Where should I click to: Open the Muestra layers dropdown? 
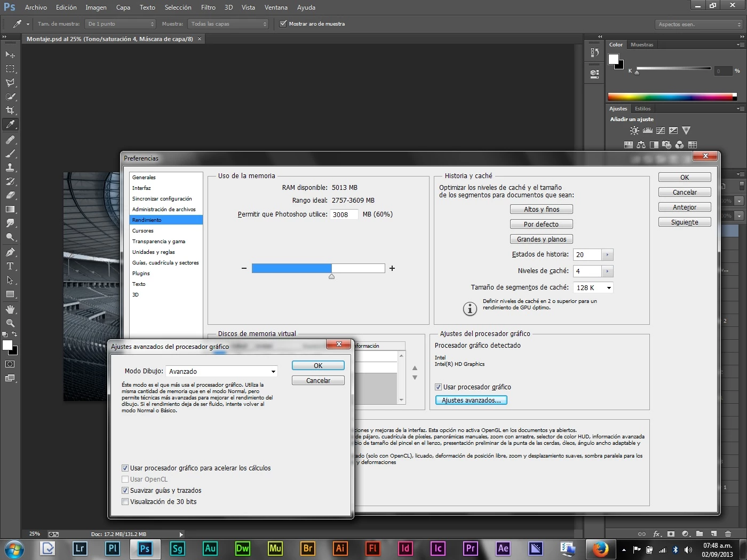point(228,24)
